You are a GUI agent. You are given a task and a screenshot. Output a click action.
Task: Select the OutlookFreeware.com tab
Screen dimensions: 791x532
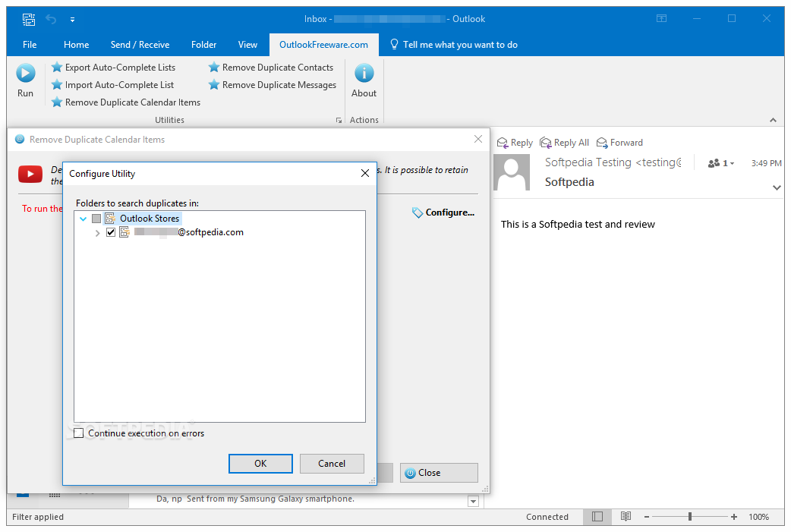[324, 44]
